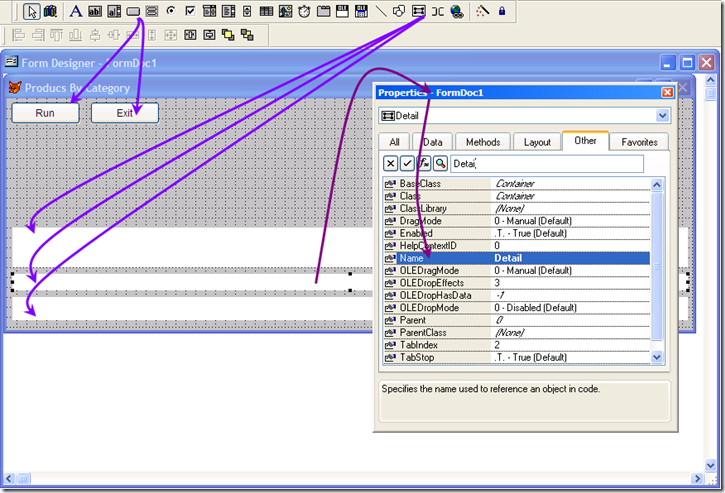Toggle the Button Lock padlock

point(502,11)
